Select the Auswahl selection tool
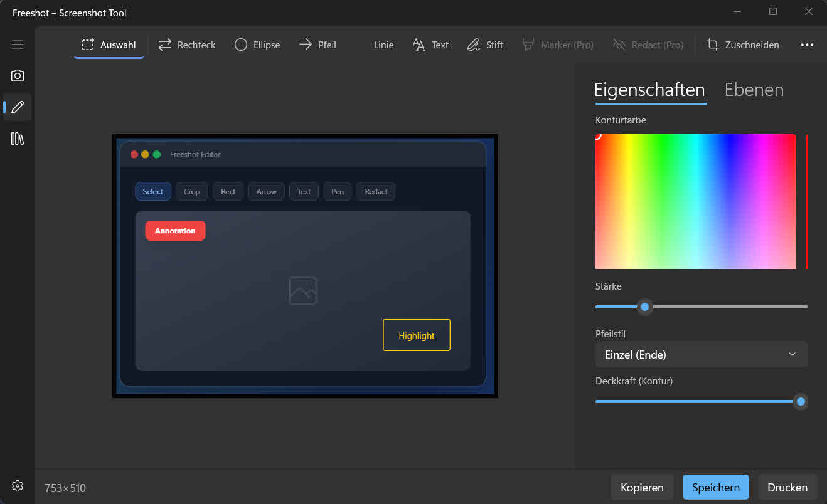Viewport: 827px width, 504px height. click(x=109, y=45)
